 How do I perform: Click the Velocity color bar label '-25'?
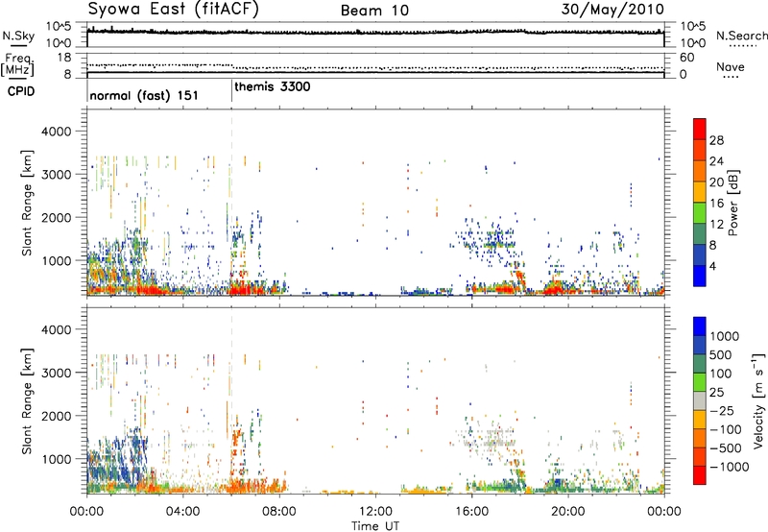(722, 411)
